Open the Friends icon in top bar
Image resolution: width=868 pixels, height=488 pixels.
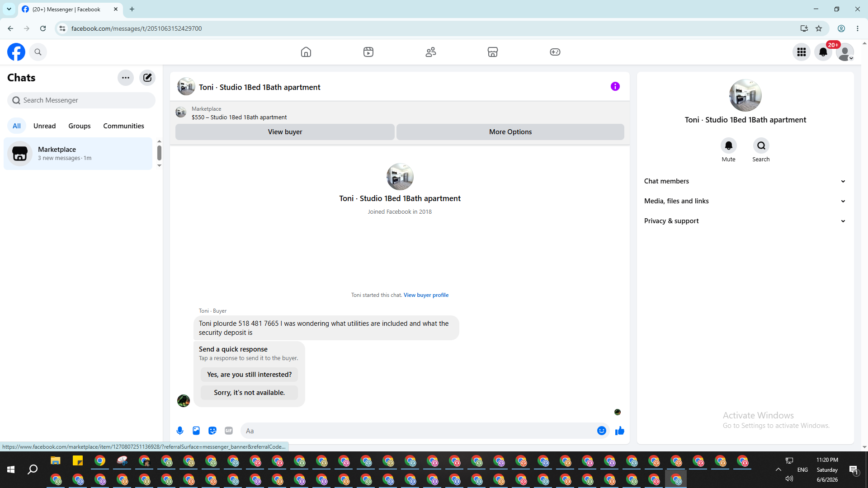coord(431,52)
